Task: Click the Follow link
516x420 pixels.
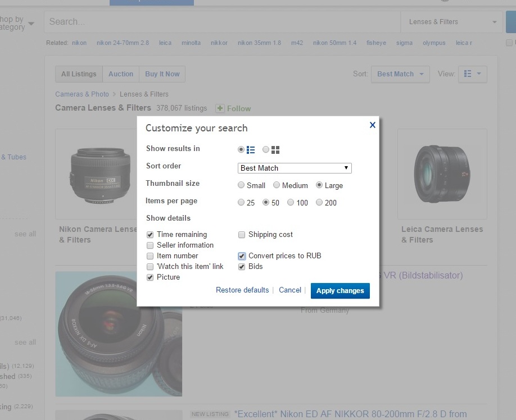Action: 239,108
